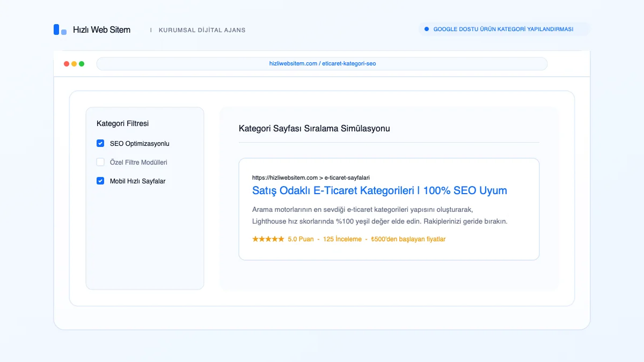This screenshot has height=362, width=644.
Task: Click the Kurumsal Dijital Ajans tagline
Action: tap(202, 30)
